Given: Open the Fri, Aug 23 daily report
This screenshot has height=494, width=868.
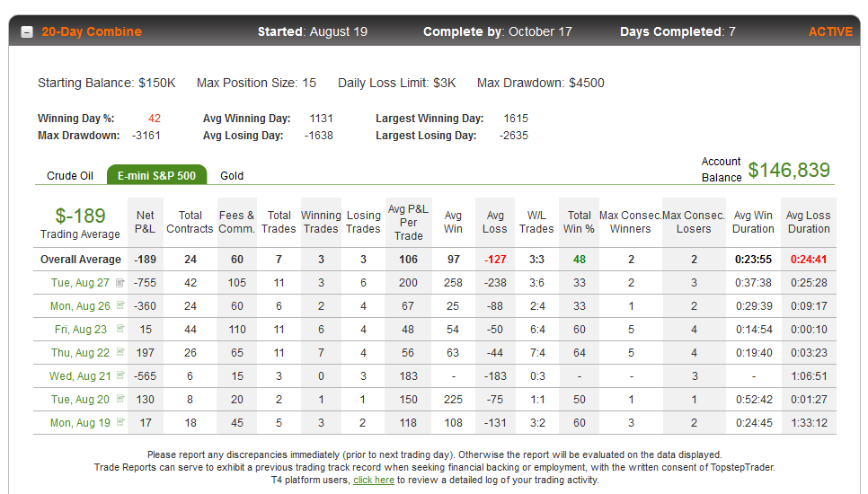Looking at the screenshot, I should coord(81,329).
